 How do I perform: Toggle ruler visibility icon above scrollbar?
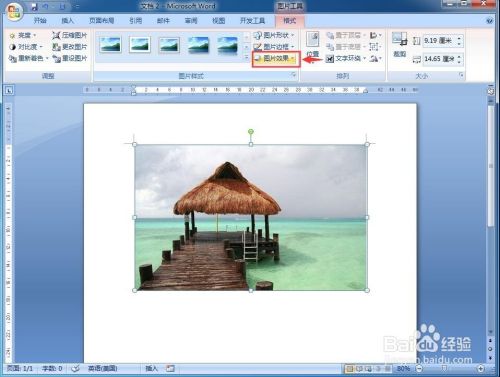(491, 90)
